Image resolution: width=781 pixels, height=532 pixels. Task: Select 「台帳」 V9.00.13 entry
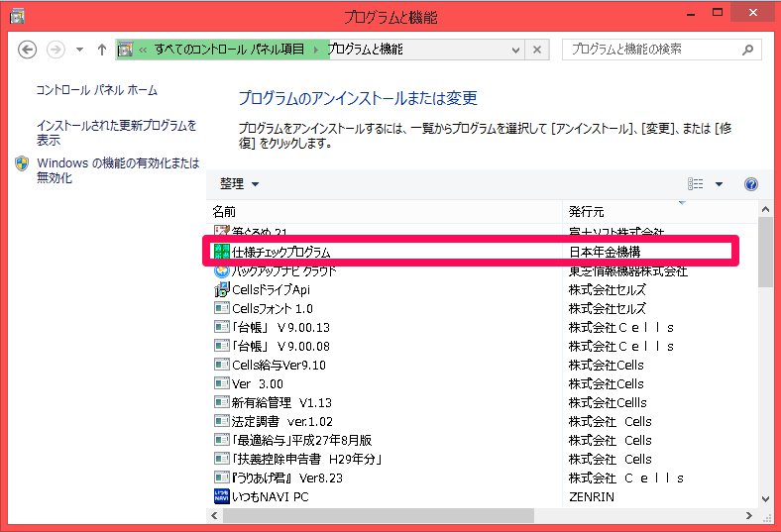pos(280,328)
